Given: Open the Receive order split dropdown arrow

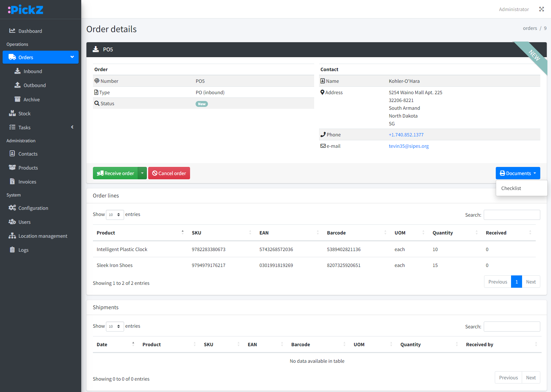Looking at the screenshot, I should [142, 173].
